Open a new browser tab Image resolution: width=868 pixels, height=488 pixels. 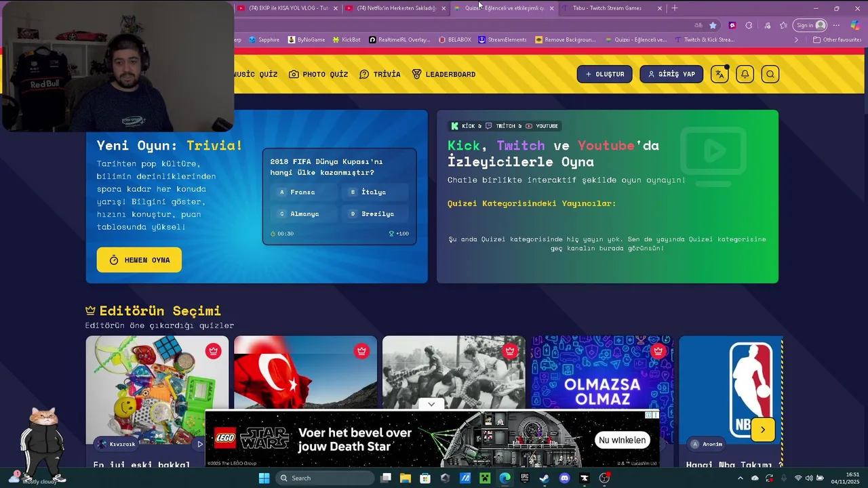tap(674, 8)
